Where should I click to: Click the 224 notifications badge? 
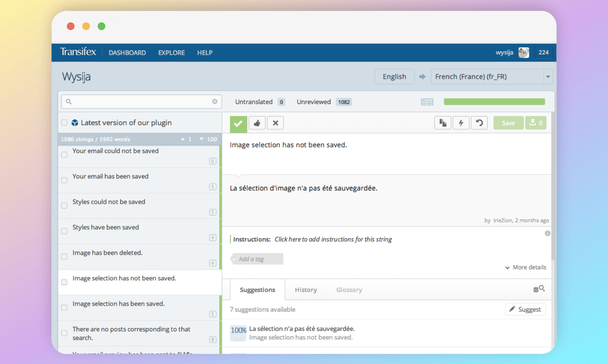pos(544,52)
